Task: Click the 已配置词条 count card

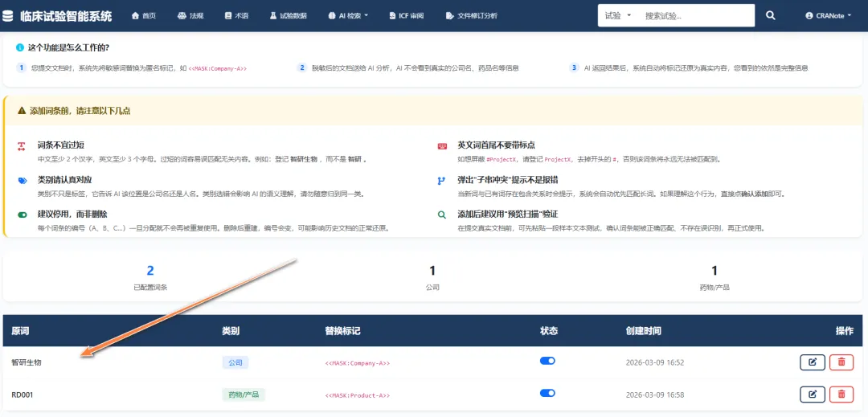Action: click(x=150, y=278)
